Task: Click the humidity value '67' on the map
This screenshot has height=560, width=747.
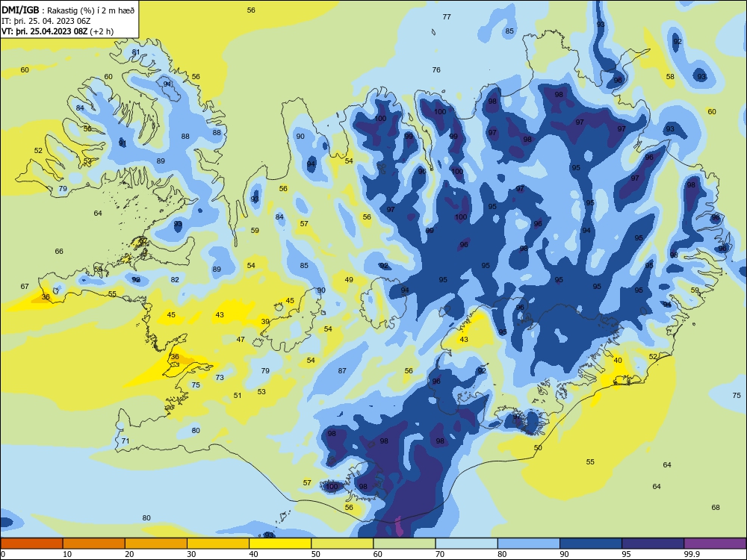Action: pos(25,287)
